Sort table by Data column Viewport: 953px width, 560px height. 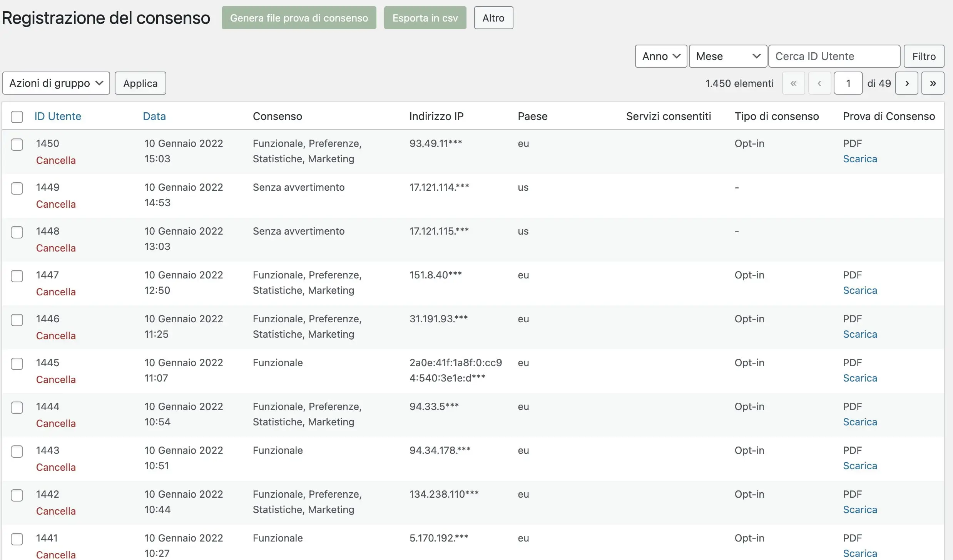click(x=154, y=116)
